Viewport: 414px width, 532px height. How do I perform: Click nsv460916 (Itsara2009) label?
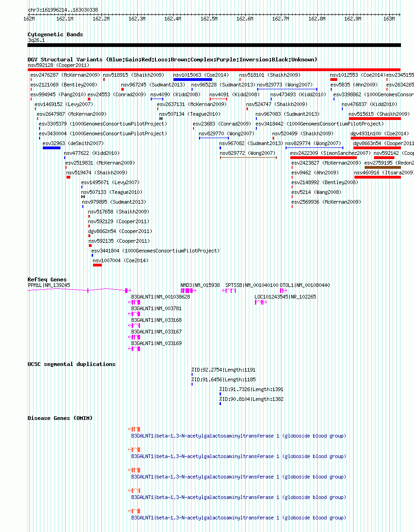tap(384, 173)
